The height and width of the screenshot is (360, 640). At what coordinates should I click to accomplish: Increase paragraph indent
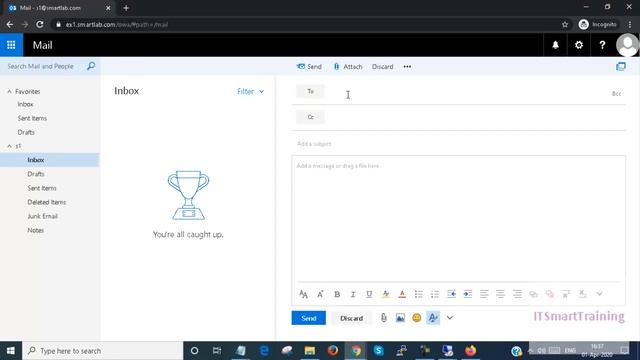coord(468,294)
